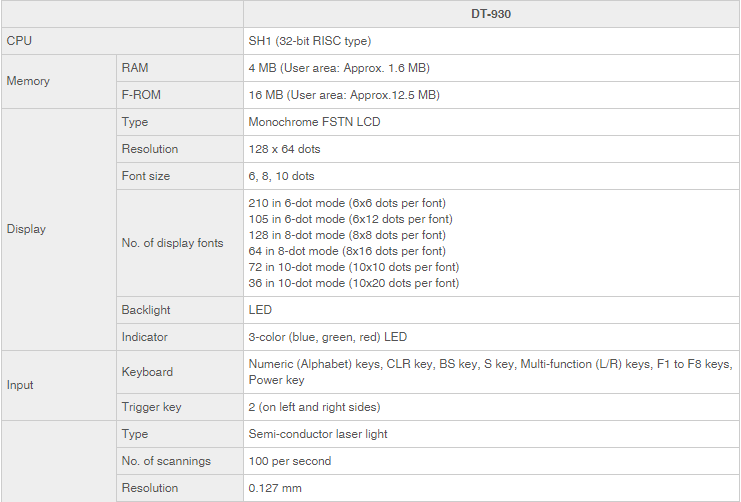The image size is (741, 502).
Task: Click the F-ROM row label
Action: click(140, 95)
